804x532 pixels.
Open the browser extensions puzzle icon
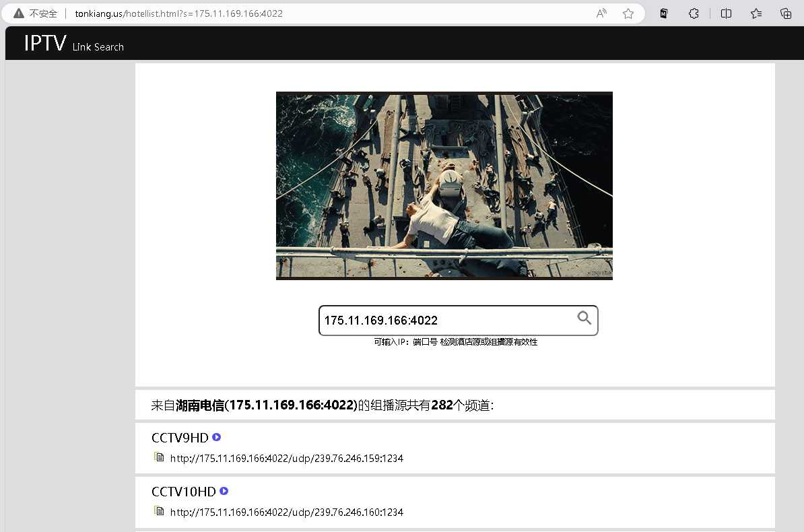tap(694, 13)
